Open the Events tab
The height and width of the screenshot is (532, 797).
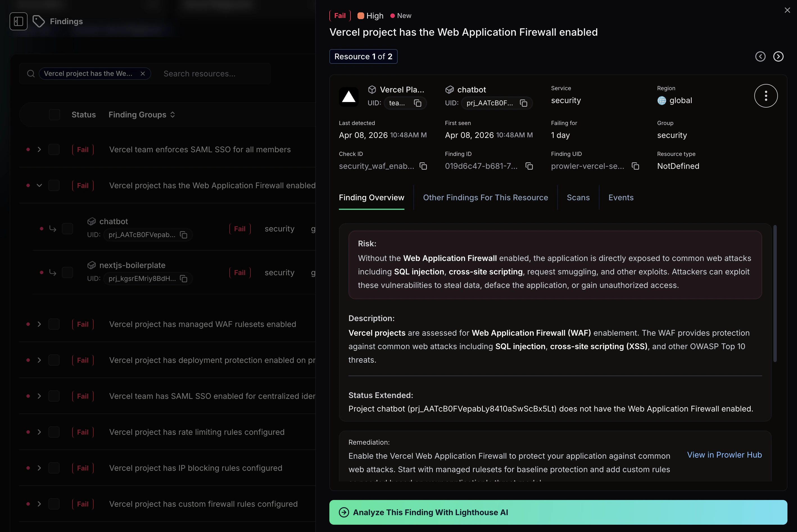(621, 198)
